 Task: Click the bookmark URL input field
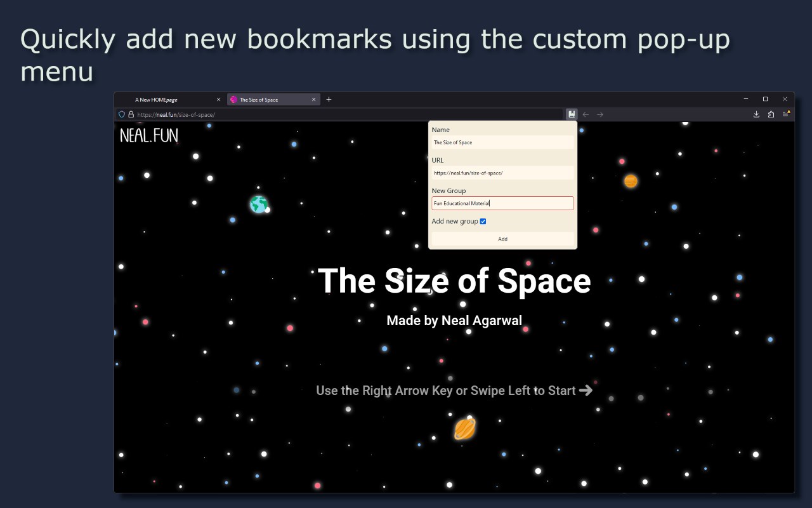point(502,173)
